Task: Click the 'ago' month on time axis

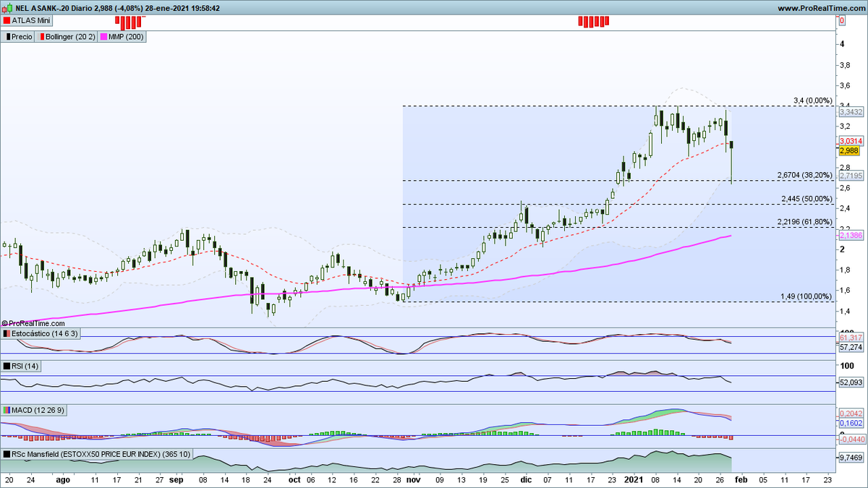Action: (63, 479)
